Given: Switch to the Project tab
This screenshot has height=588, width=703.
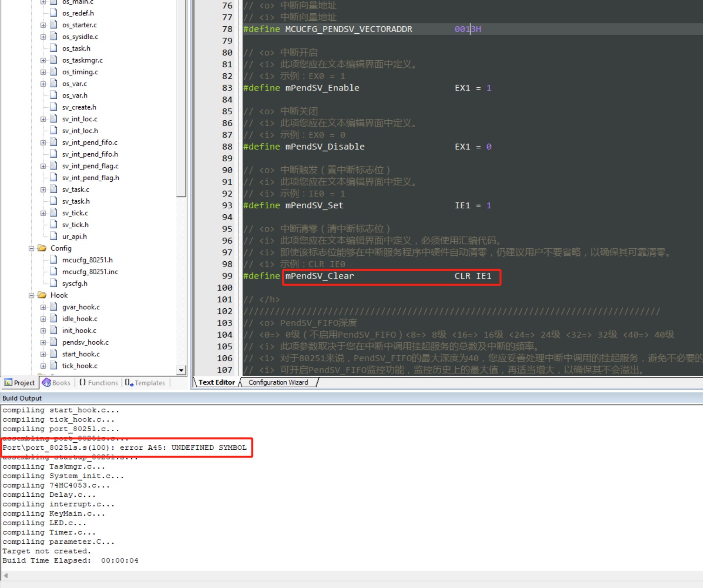Looking at the screenshot, I should point(20,383).
